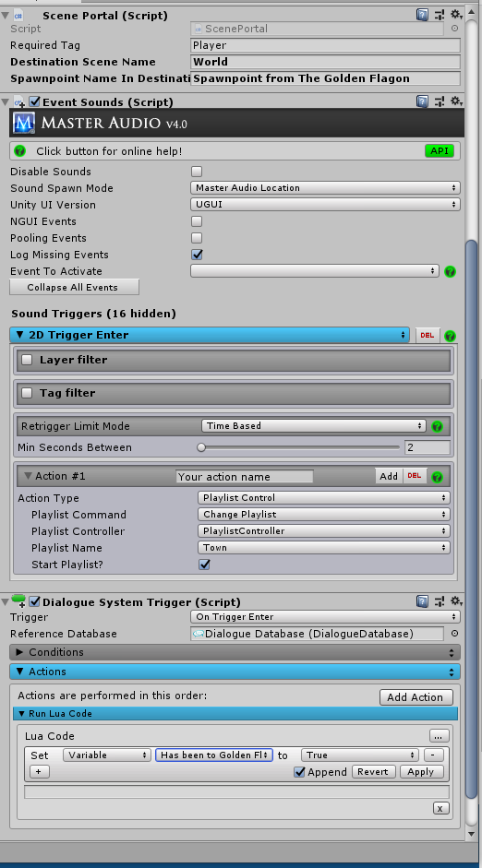Image resolution: width=482 pixels, height=868 pixels.
Task: Uncheck Start Playlist? option
Action: tap(204, 565)
